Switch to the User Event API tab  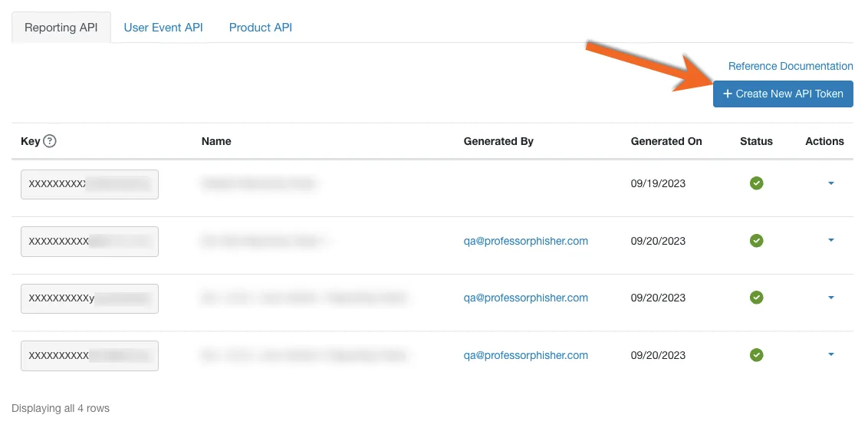pyautogui.click(x=163, y=28)
